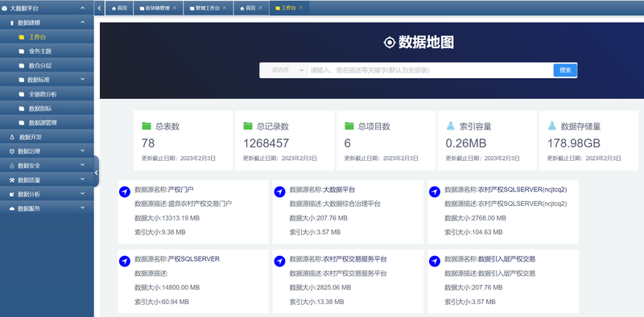
Task: Open 全链路分析 in the sidebar
Action: tap(43, 94)
